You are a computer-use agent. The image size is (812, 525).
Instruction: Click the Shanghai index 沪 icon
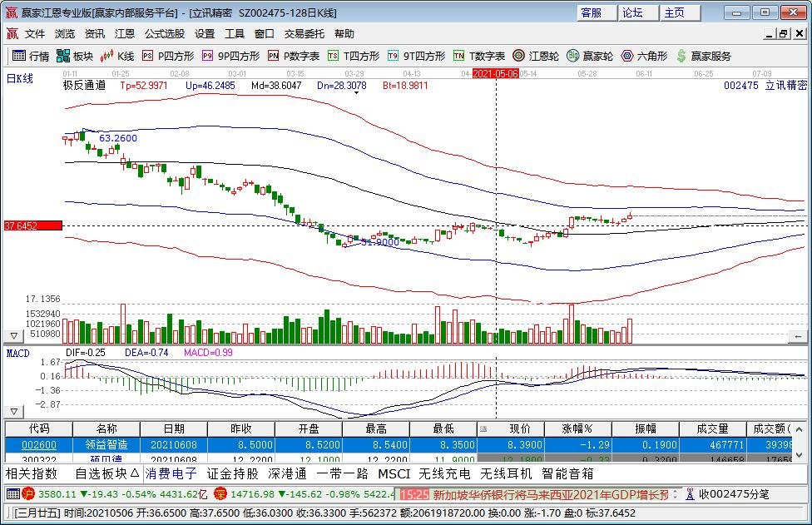tap(28, 494)
